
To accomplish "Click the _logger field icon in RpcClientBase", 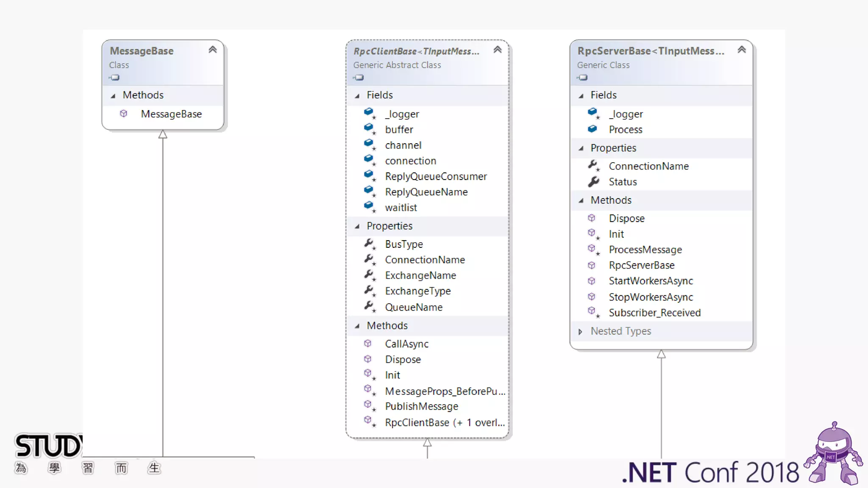I will (369, 113).
